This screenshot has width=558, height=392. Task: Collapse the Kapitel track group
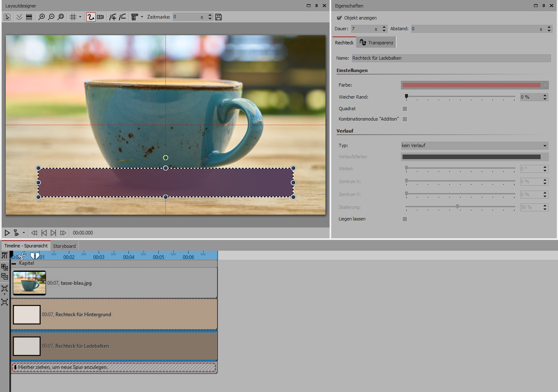[x=14, y=263]
